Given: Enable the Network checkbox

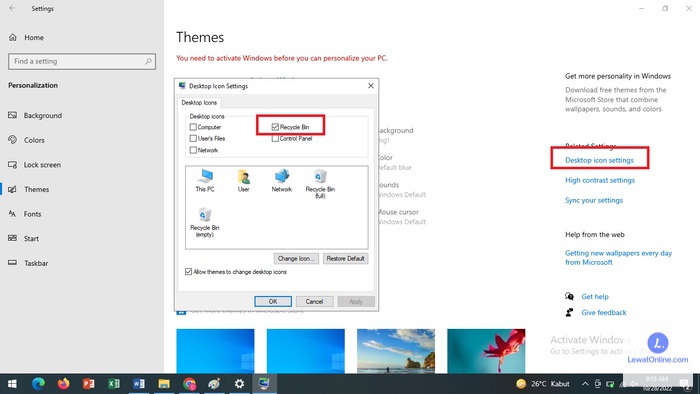Looking at the screenshot, I should pyautogui.click(x=193, y=150).
